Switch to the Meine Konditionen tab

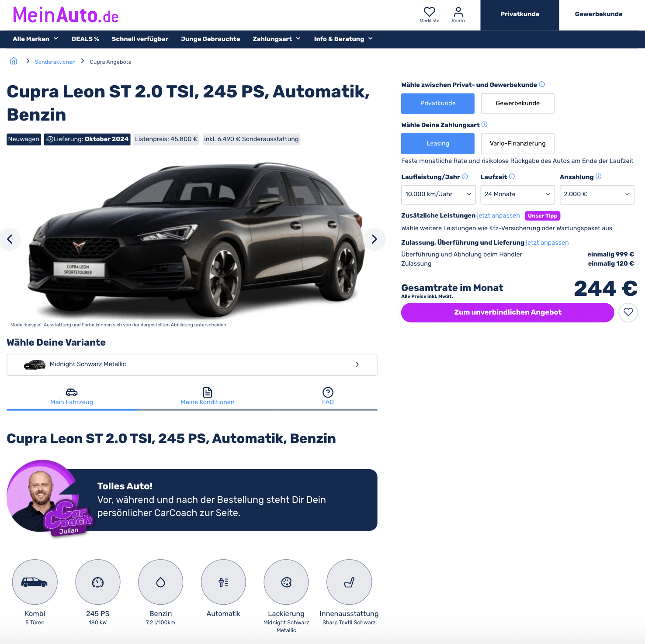click(208, 396)
